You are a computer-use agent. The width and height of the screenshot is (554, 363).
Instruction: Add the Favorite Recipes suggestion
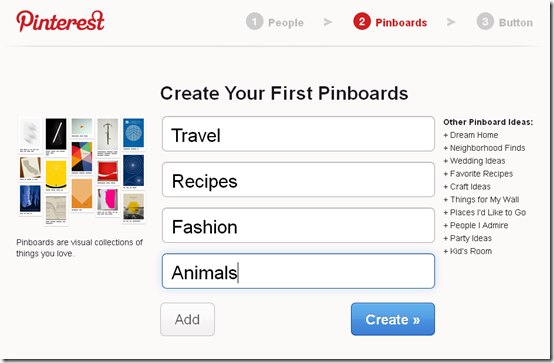click(x=478, y=174)
